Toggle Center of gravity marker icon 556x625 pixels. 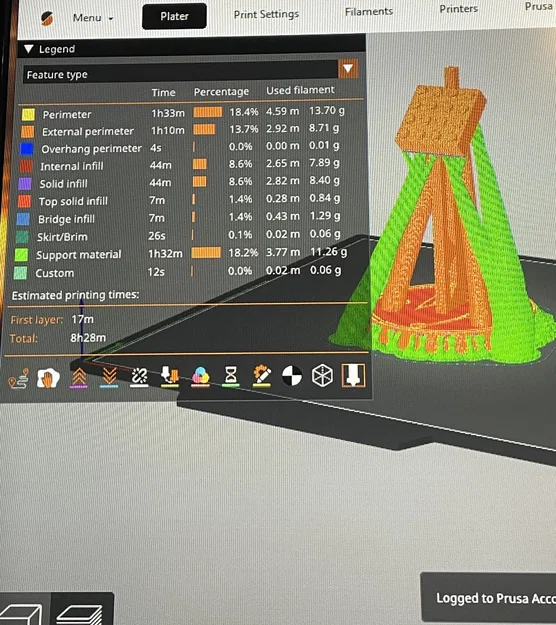(x=292, y=376)
